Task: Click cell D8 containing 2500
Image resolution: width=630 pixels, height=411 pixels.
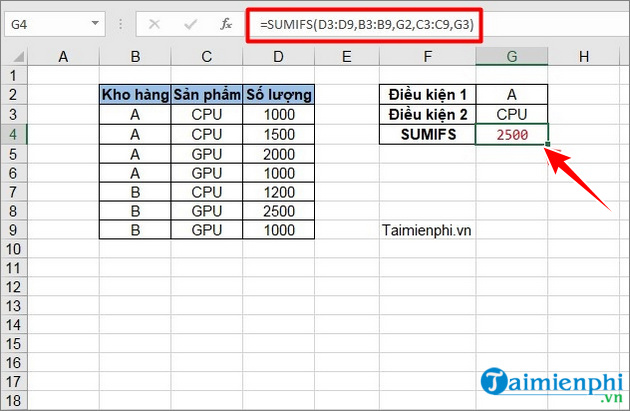Action: [x=278, y=211]
